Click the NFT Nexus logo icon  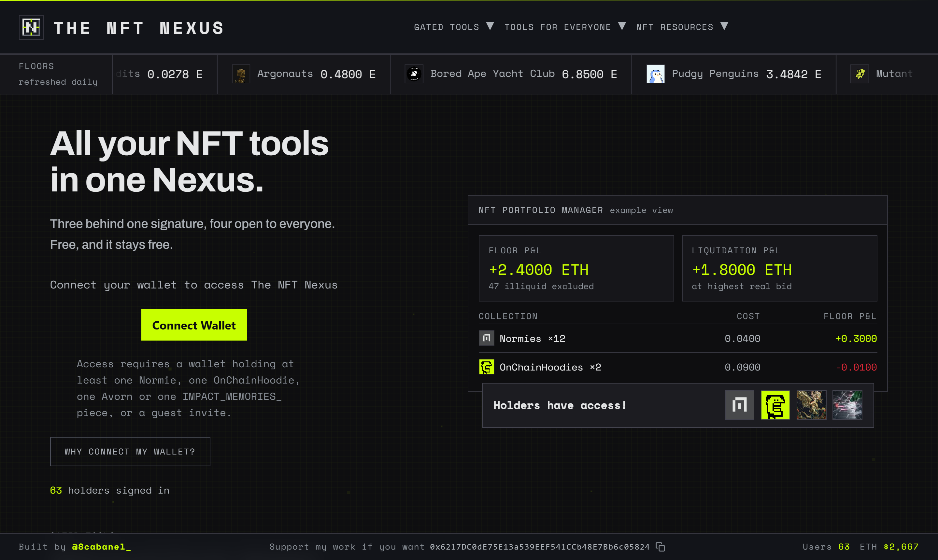point(31,27)
